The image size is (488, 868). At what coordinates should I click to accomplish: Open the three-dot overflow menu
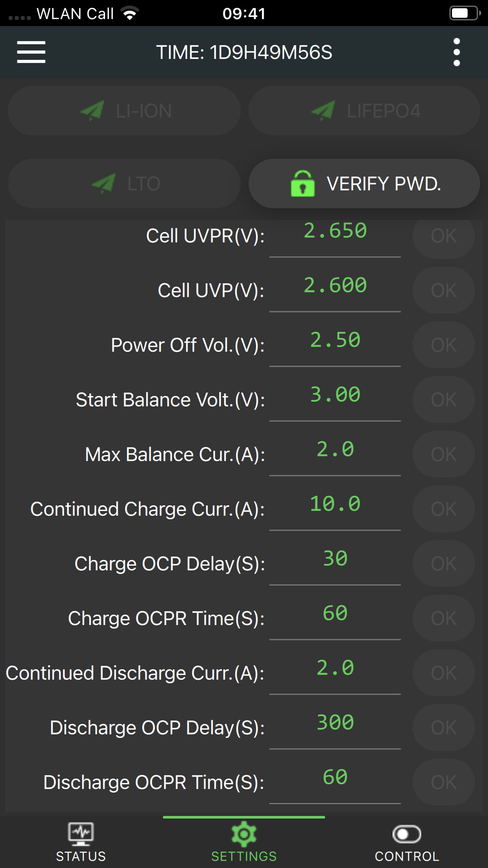pos(456,52)
